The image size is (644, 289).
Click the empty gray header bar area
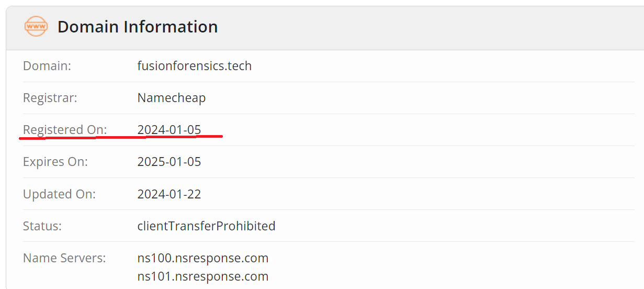pos(419,27)
